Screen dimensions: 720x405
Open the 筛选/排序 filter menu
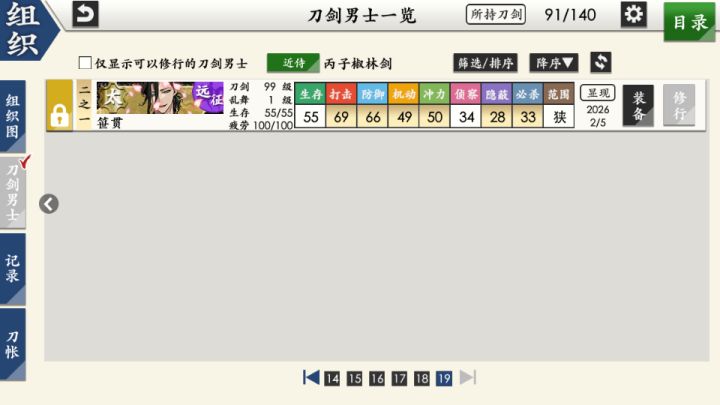485,62
